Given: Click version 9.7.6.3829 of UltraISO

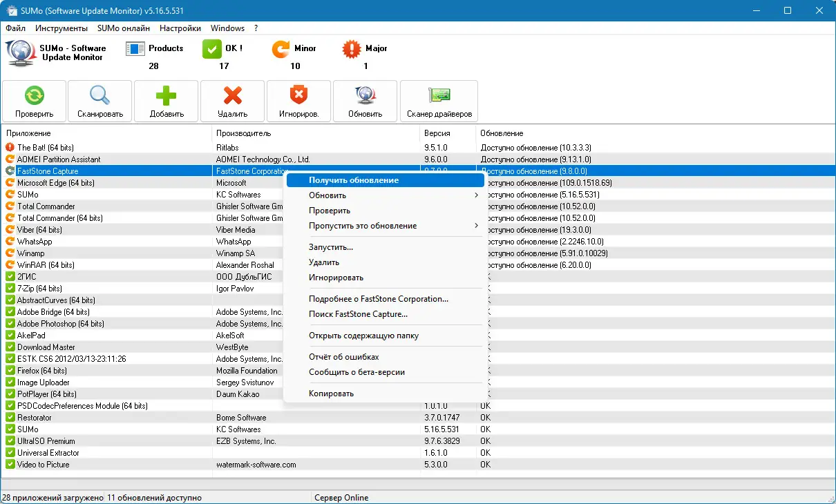Looking at the screenshot, I should click(442, 441).
